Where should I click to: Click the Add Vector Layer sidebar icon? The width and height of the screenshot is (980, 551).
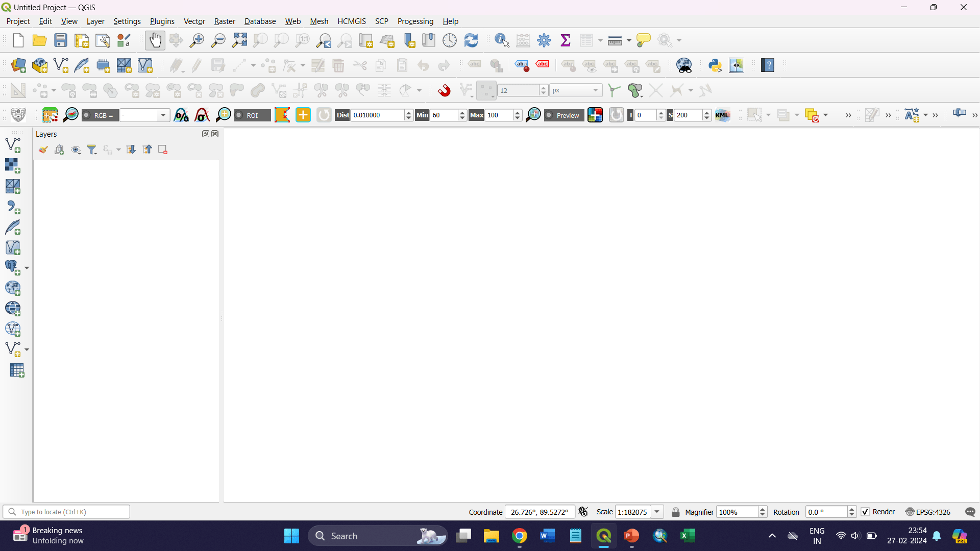click(13, 145)
